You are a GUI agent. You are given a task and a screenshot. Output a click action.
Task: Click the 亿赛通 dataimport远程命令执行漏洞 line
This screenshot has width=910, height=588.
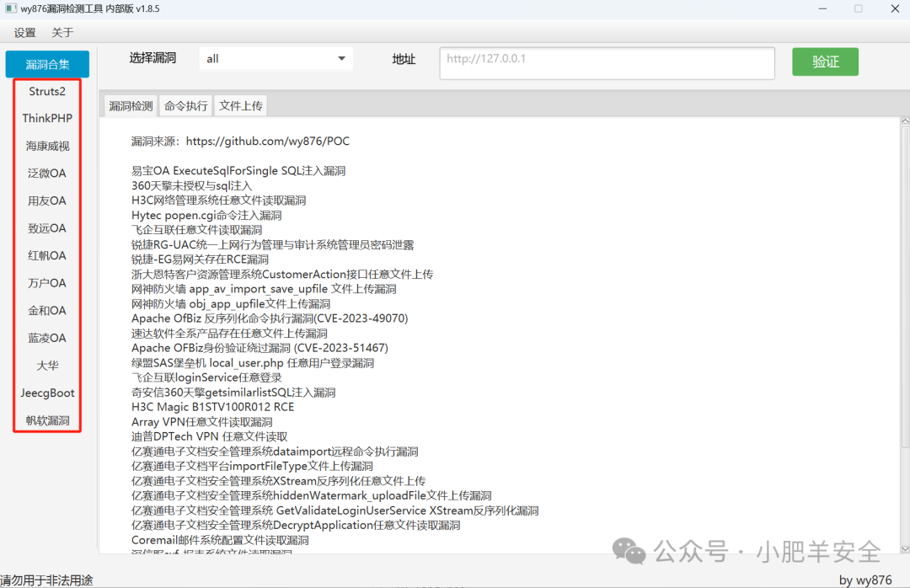[275, 452]
